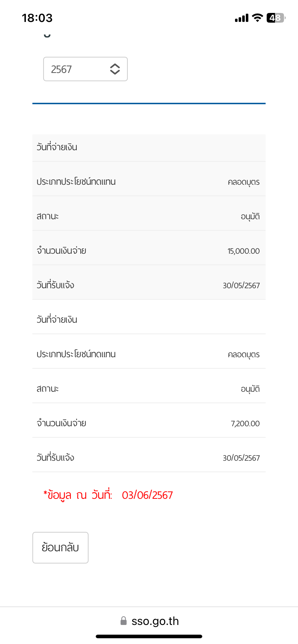The image size is (298, 644).
Task: Tap the home indicator bar at bottom
Action: coord(149,636)
